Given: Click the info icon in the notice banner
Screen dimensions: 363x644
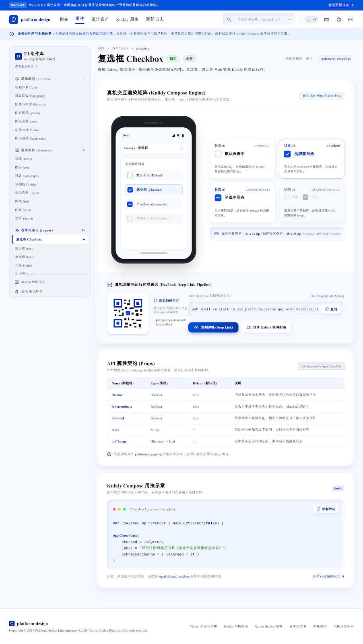Looking at the screenshot, I should point(12,34).
